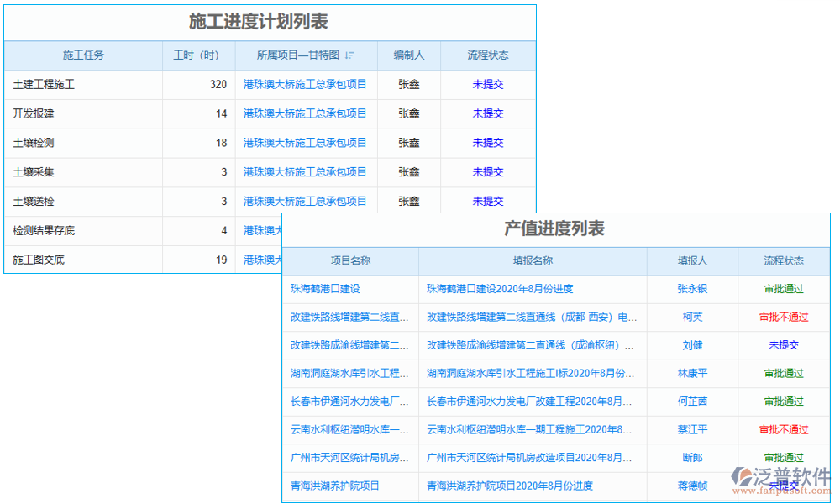Click 审批不通过 status in 柯英's row
The height and width of the screenshot is (504, 840).
784,318
